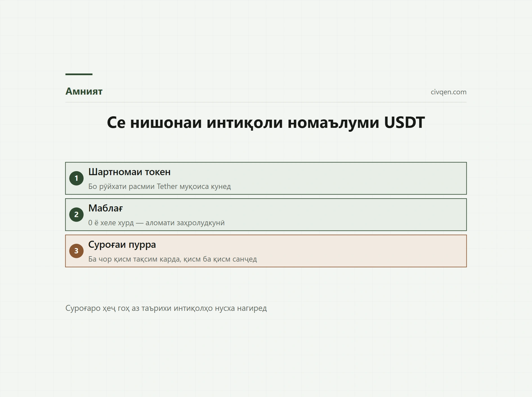Image resolution: width=532 pixels, height=397 pixels.
Task: Click '0 ё хеле хурд — аломати заҳролудкунӣ'
Action: click(x=157, y=223)
